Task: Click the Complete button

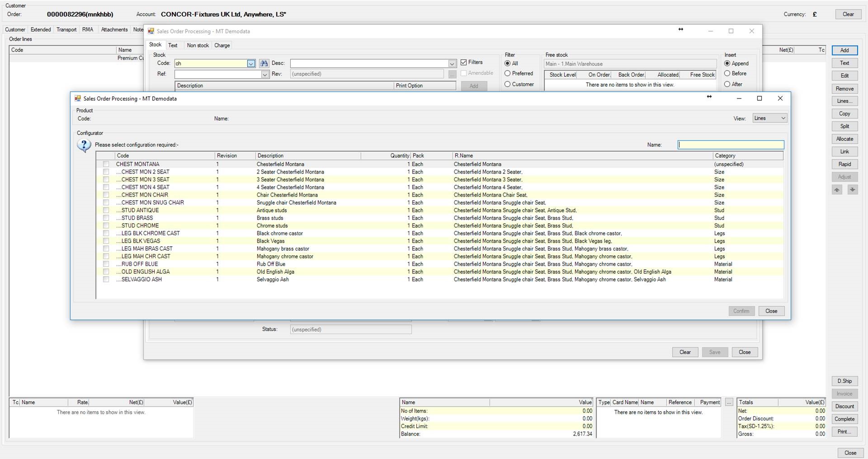Action: tap(844, 419)
